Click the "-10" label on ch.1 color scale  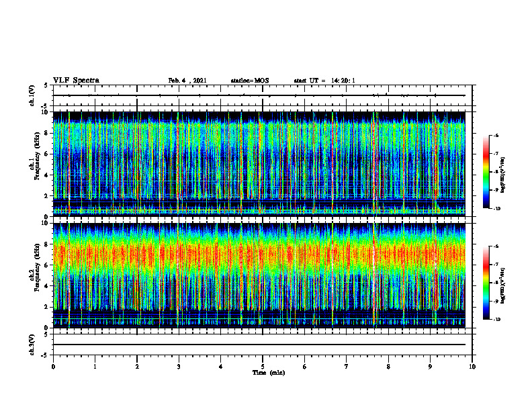(x=497, y=209)
